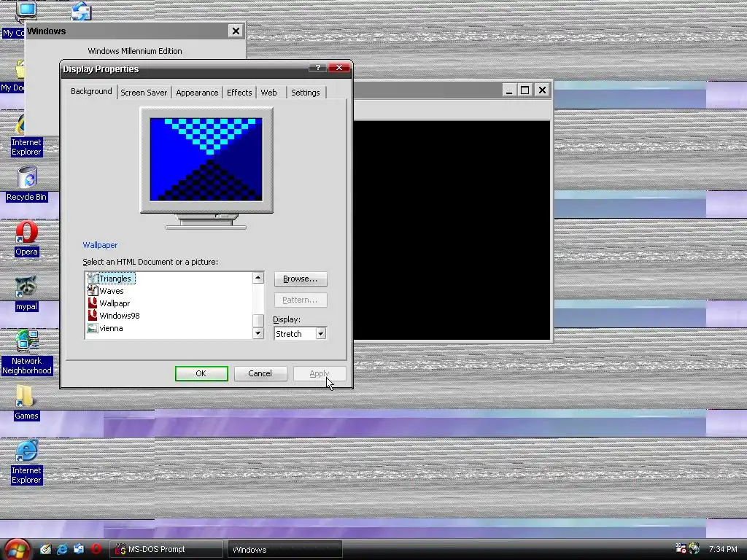Choose Windows98 in the wallpaper list
Screen dimensions: 747x560
120,316
